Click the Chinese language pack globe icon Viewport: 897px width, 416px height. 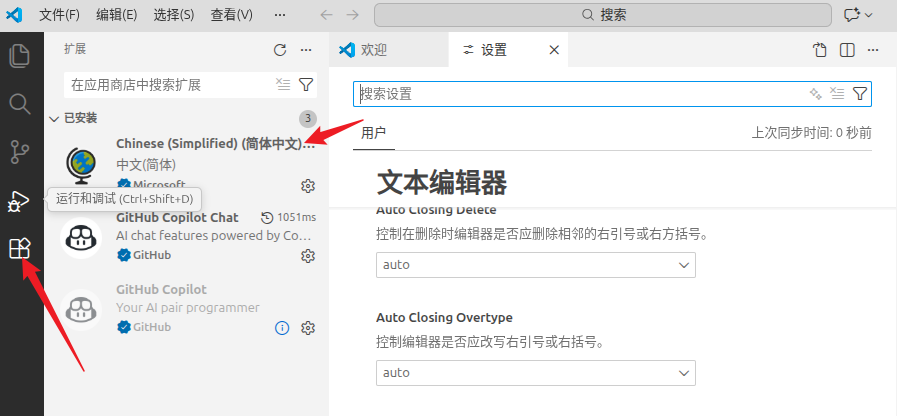pyautogui.click(x=81, y=166)
